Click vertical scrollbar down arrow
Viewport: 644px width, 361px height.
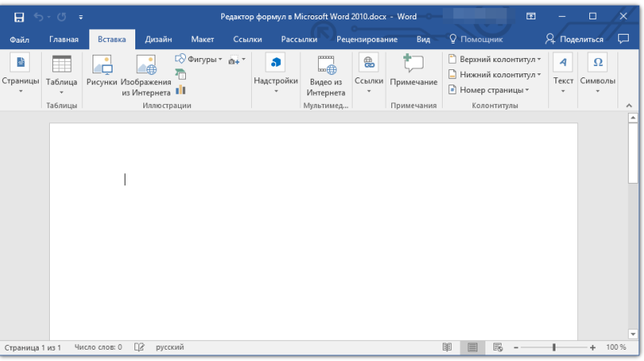pos(633,334)
